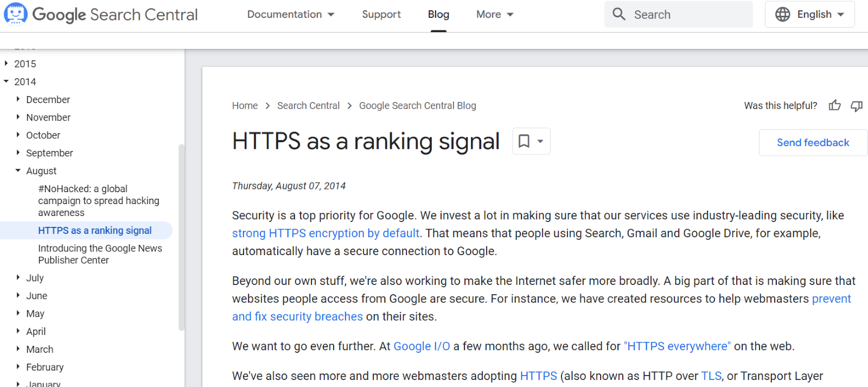Click Search Central in the breadcrumb
This screenshot has height=387, width=868.
coord(308,106)
